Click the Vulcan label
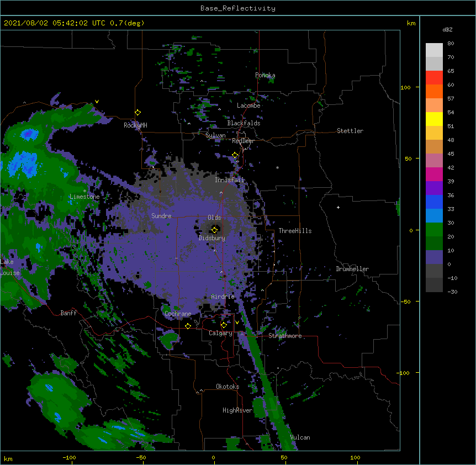This screenshot has height=465, width=476. point(300,437)
